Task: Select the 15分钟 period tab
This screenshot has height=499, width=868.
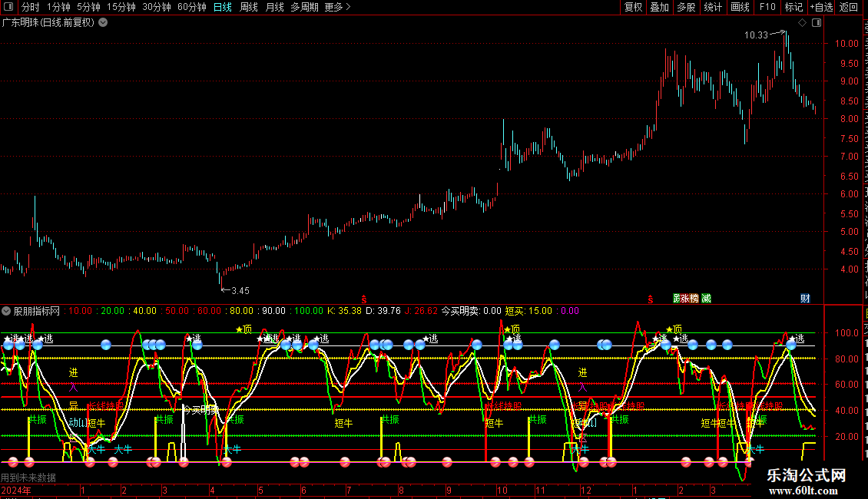Action: (x=121, y=7)
